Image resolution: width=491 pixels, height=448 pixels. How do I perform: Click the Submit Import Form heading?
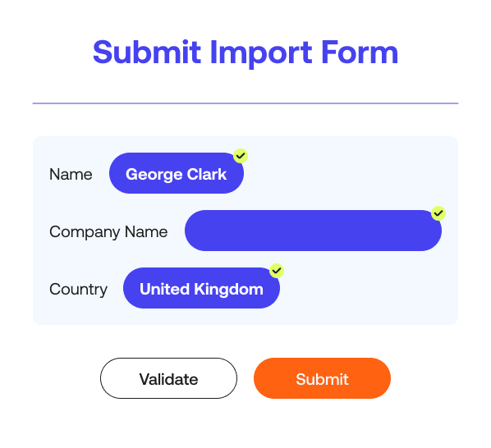(245, 53)
